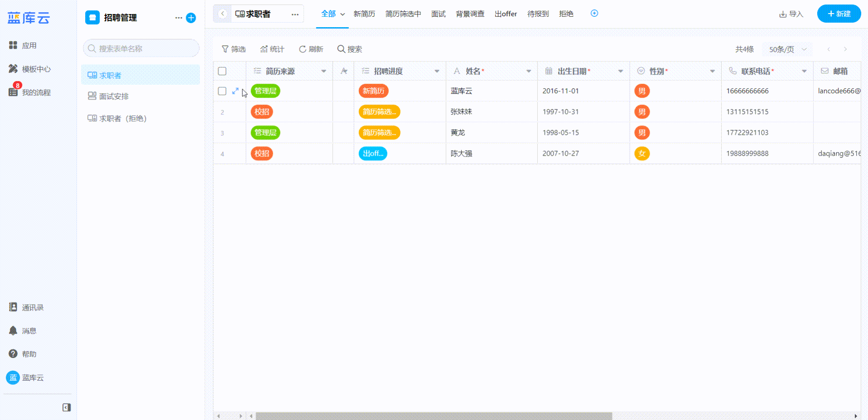Open 搜索 search tool
The width and height of the screenshot is (868, 420).
pyautogui.click(x=350, y=49)
